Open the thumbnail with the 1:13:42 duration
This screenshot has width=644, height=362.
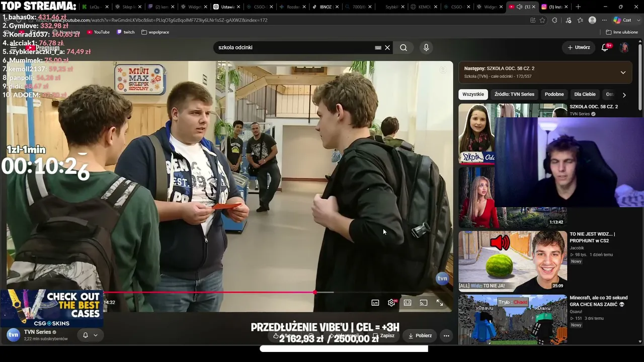(x=512, y=197)
